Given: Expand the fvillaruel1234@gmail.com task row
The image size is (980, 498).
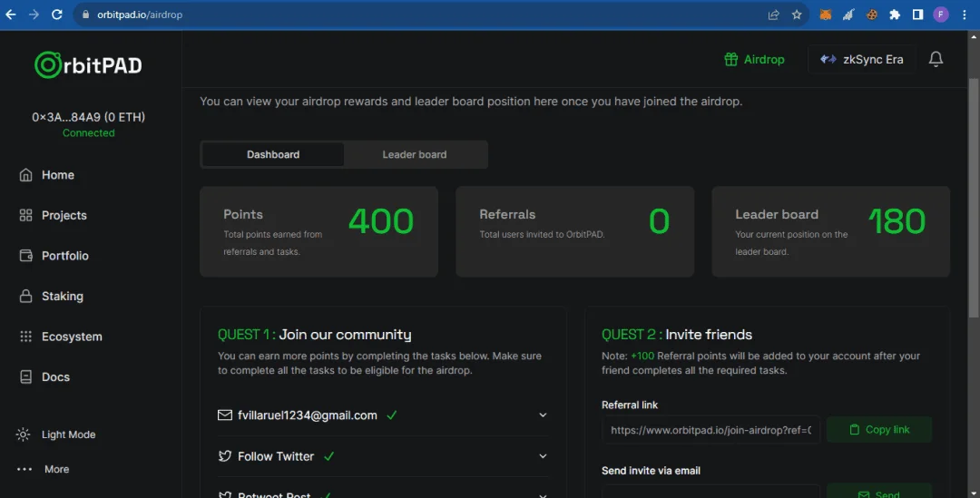Looking at the screenshot, I should coord(383,415).
